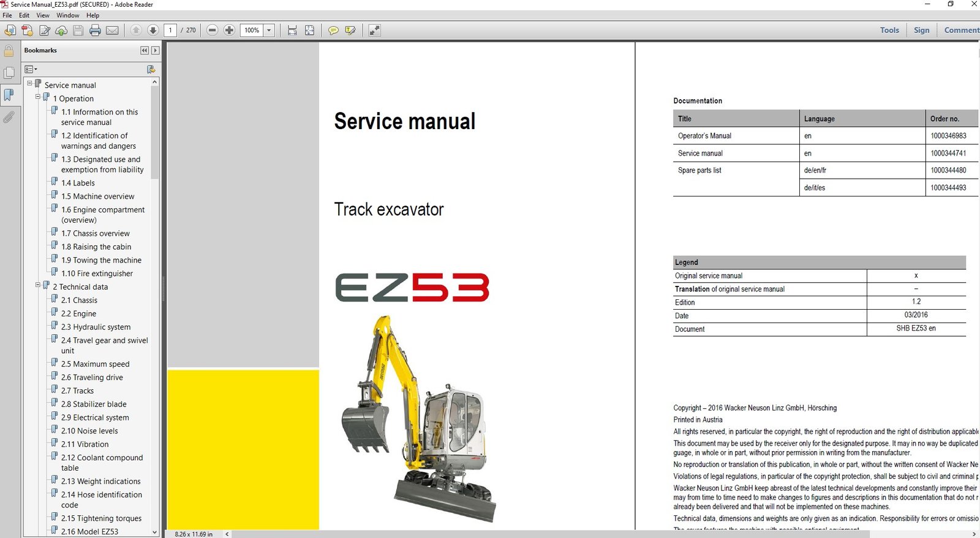Viewport: 980px width, 538px height.
Task: Click the email envelope toolbar icon
Action: click(x=112, y=30)
